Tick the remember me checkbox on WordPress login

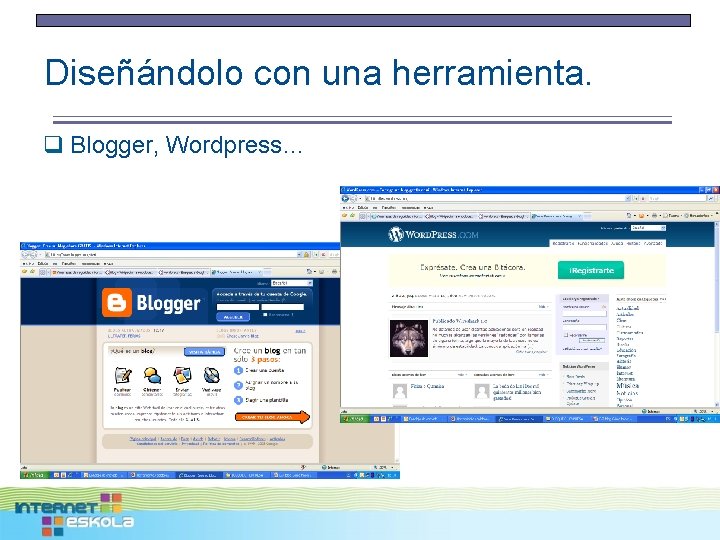point(566,335)
